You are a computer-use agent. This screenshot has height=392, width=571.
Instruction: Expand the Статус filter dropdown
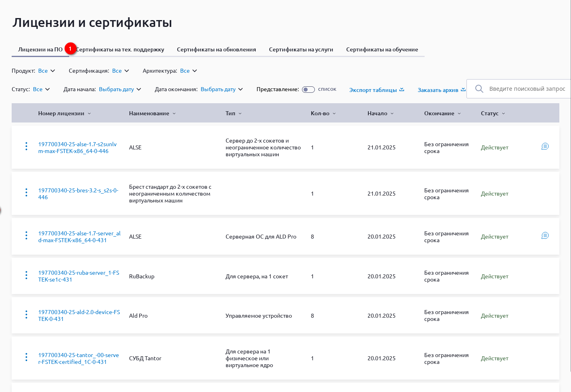(41, 90)
